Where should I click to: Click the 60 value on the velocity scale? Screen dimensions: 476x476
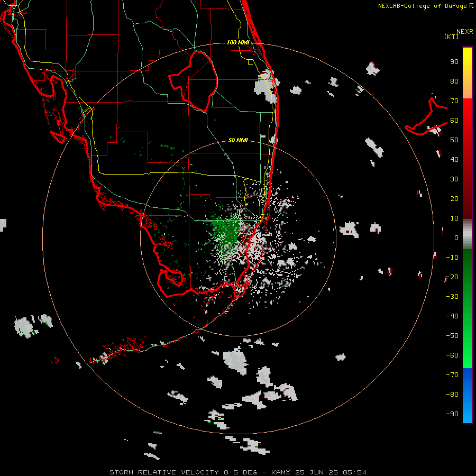(454, 121)
